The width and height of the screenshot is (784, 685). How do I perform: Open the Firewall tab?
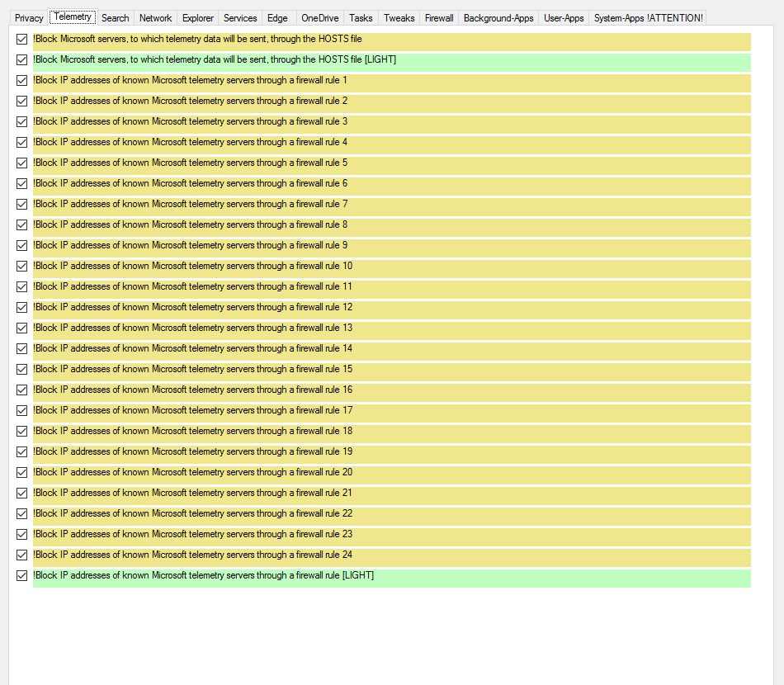439,18
